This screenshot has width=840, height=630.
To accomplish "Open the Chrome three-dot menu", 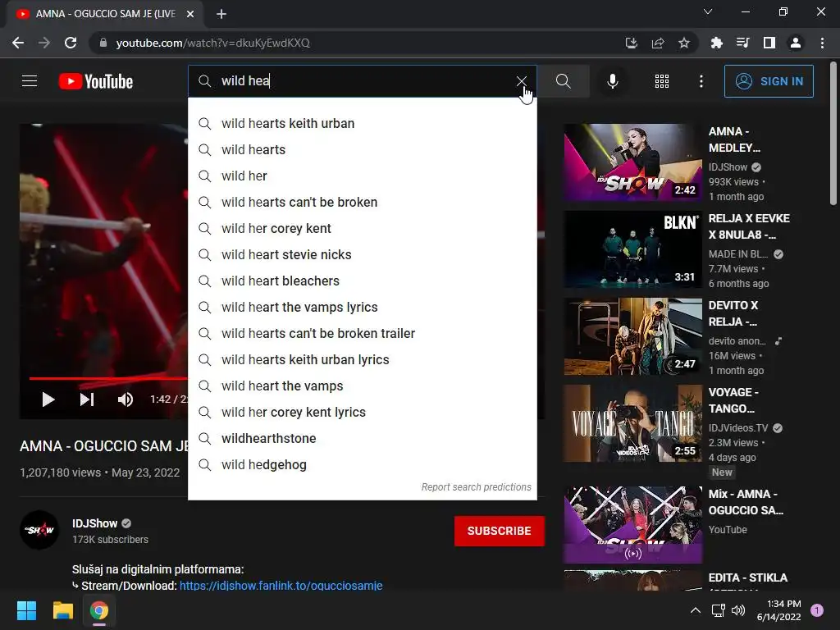I will coord(822,43).
